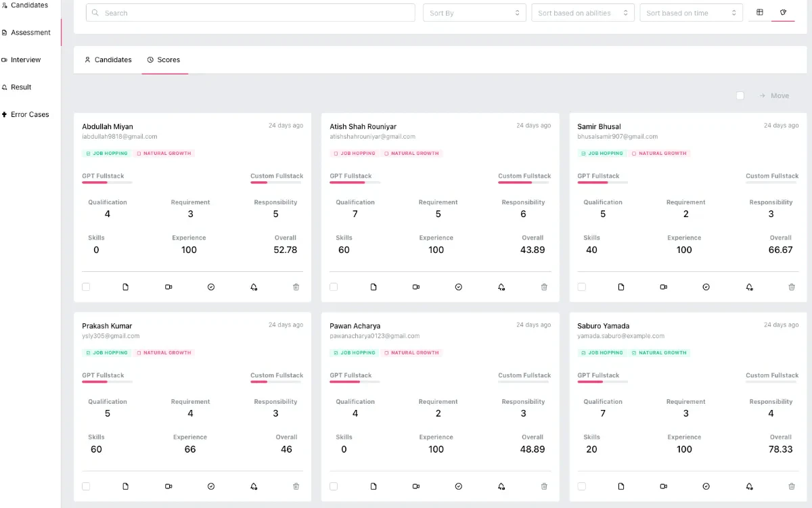Open the Sort By dropdown

tap(474, 12)
